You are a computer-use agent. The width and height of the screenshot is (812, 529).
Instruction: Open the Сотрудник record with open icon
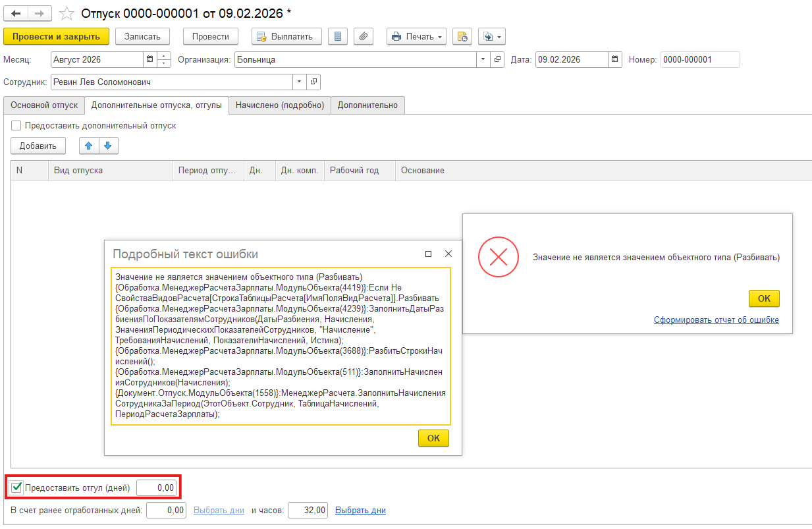[x=313, y=82]
